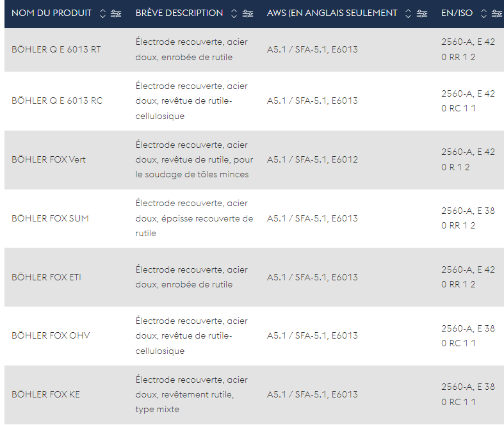Open filter settings icon for AWS column
The height and width of the screenshot is (425, 504).
click(422, 13)
